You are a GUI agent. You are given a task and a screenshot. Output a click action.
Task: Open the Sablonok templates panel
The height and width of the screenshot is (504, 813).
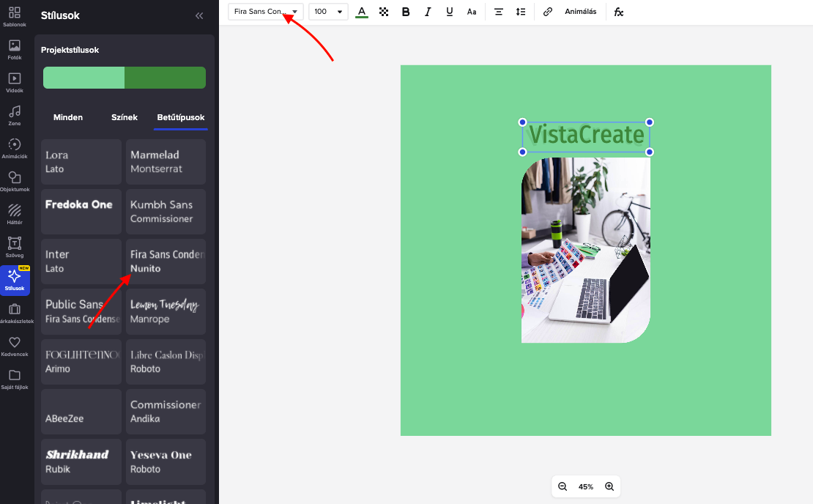tap(15, 17)
